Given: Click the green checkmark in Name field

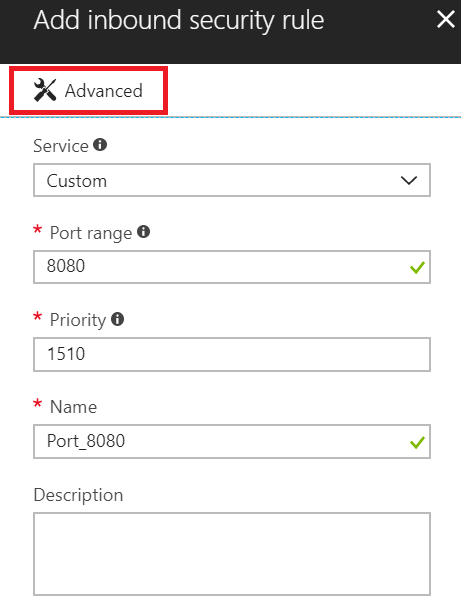Looking at the screenshot, I should coord(417,442).
